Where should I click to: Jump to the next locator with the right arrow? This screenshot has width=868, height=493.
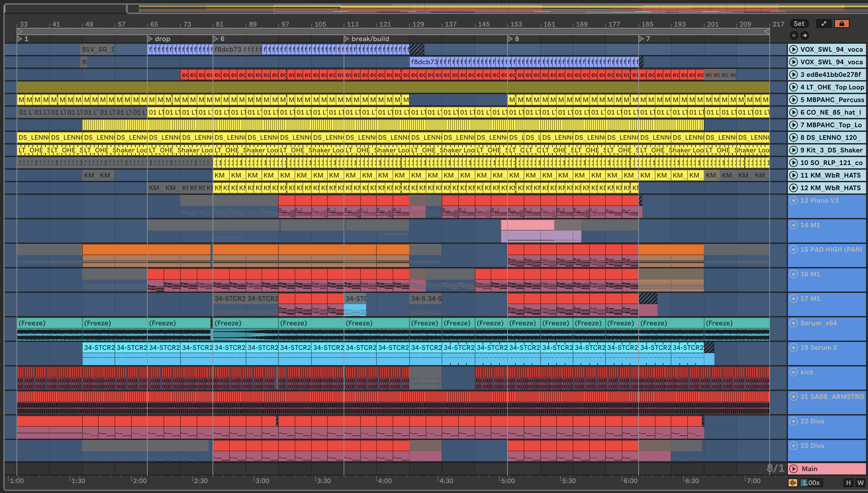tap(805, 35)
